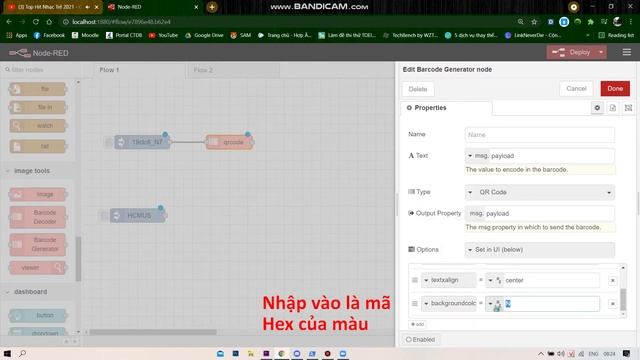This screenshot has width=640, height=360.
Task: Select the qrcode node on canvas
Action: pos(229,142)
